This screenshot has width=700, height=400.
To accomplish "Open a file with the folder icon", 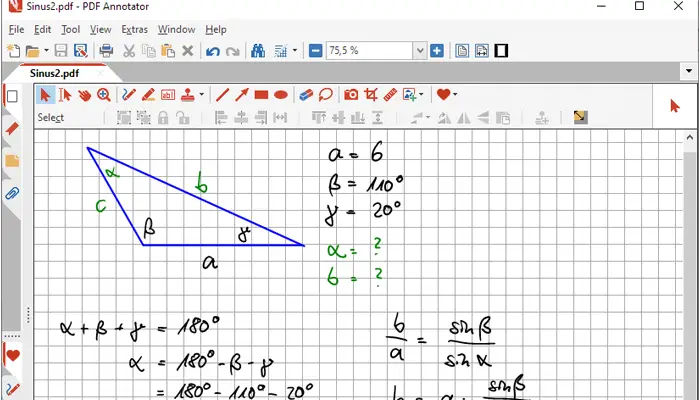I will click(32, 51).
